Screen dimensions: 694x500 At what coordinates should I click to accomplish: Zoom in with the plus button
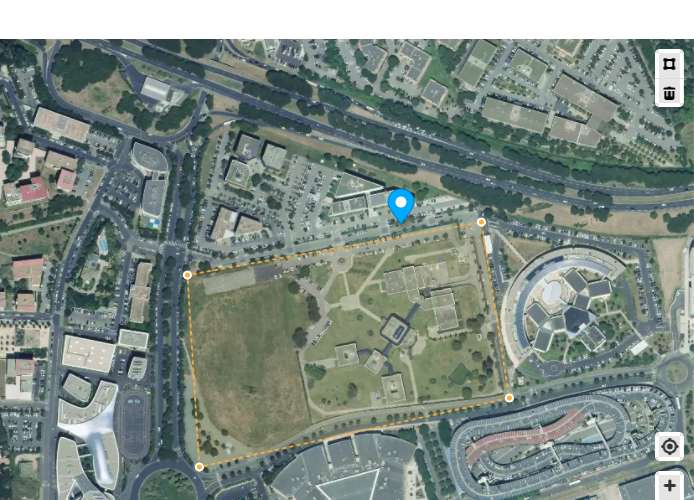669,485
